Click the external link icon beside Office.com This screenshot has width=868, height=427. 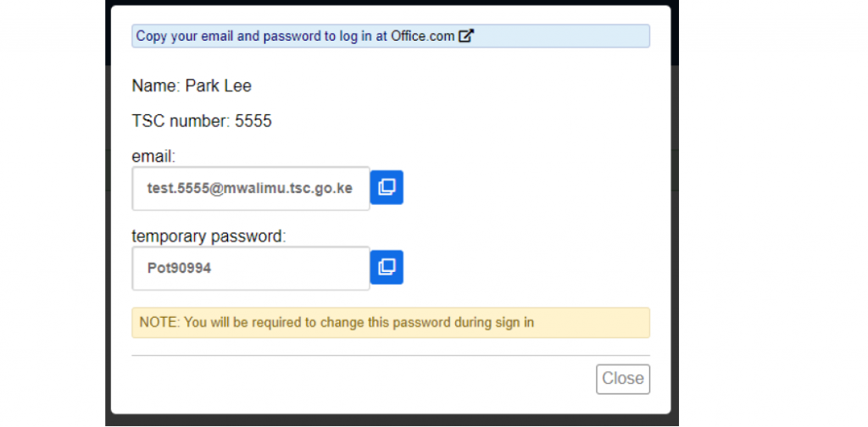466,36
